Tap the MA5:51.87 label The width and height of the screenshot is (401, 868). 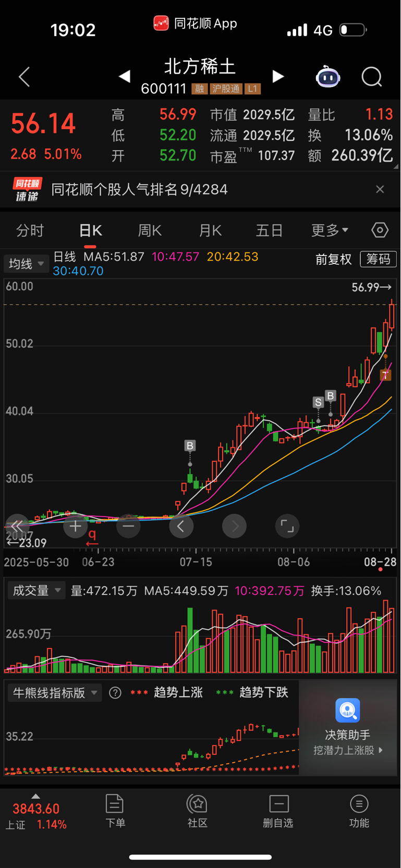[x=114, y=256]
